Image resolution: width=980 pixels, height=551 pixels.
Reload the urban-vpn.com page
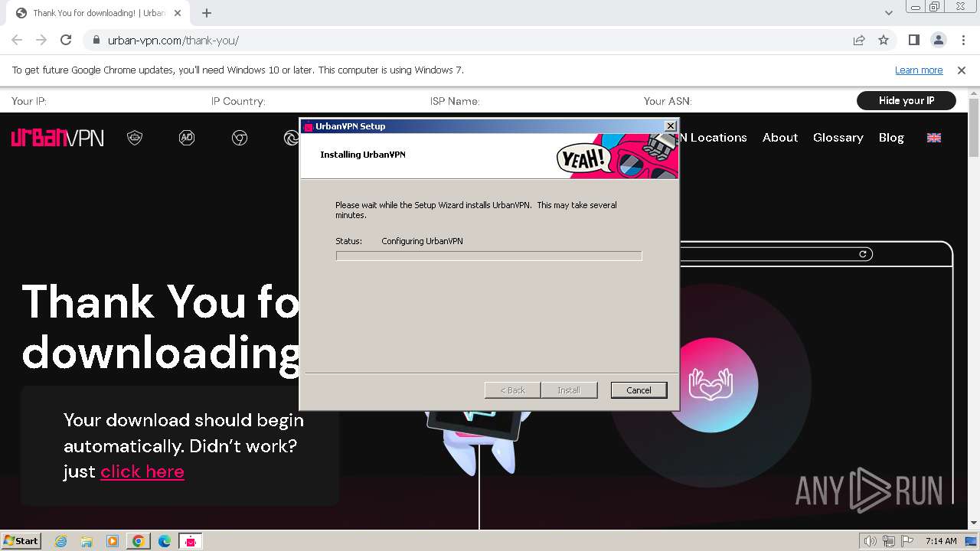point(66,41)
